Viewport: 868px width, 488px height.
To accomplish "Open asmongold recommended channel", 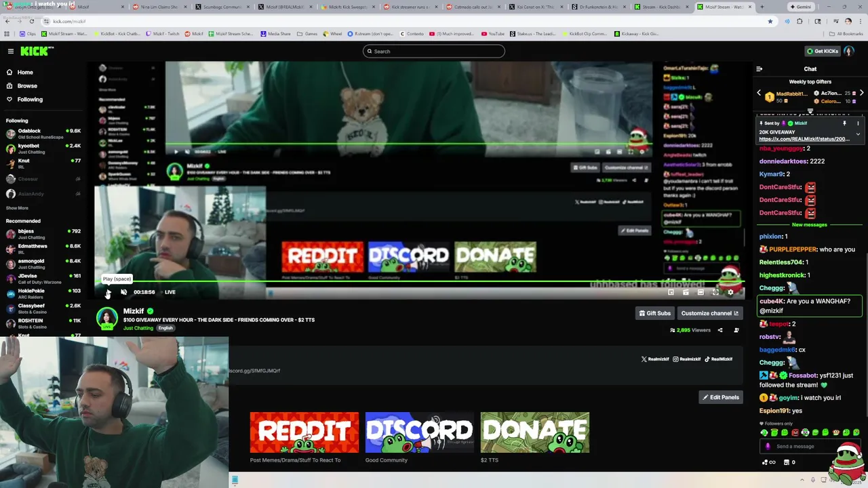I will (x=43, y=264).
